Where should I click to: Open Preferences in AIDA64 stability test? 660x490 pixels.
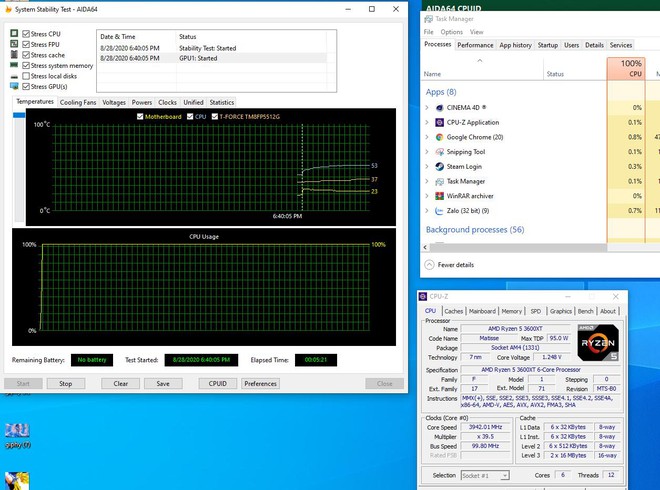[261, 383]
